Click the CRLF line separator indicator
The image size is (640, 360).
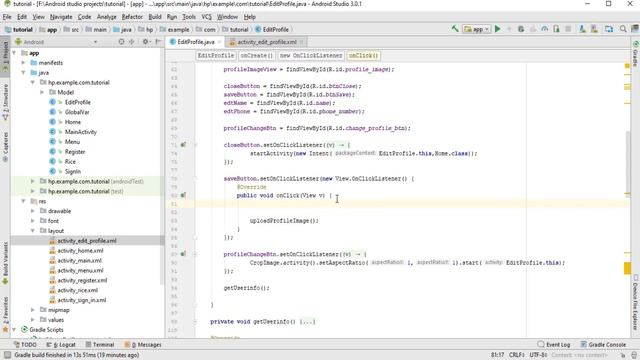coord(516,355)
